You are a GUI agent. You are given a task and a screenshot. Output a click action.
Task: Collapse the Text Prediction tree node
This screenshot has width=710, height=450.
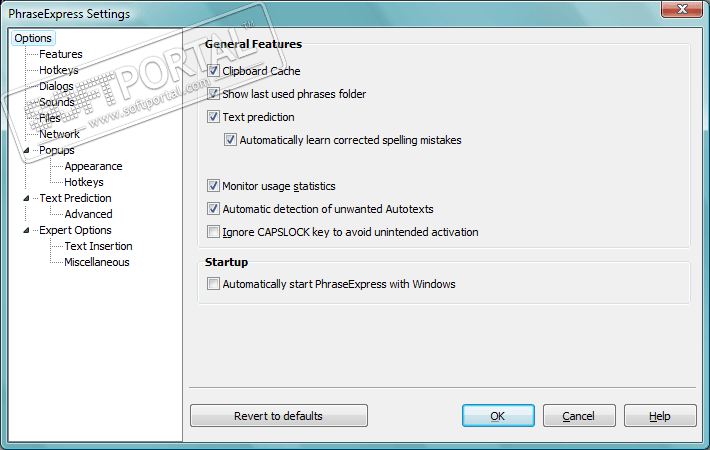pyautogui.click(x=26, y=198)
